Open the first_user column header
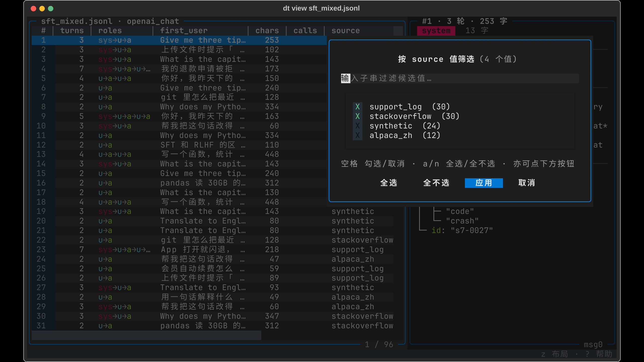The width and height of the screenshot is (644, 362). pos(184,31)
